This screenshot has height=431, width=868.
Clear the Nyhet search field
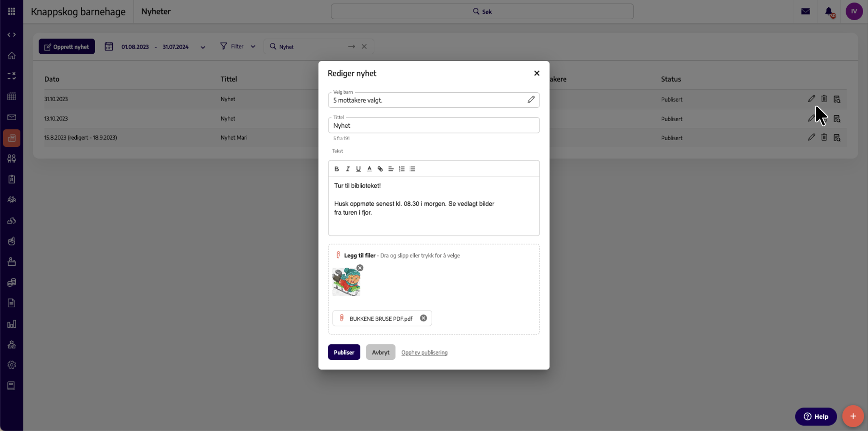pos(364,47)
